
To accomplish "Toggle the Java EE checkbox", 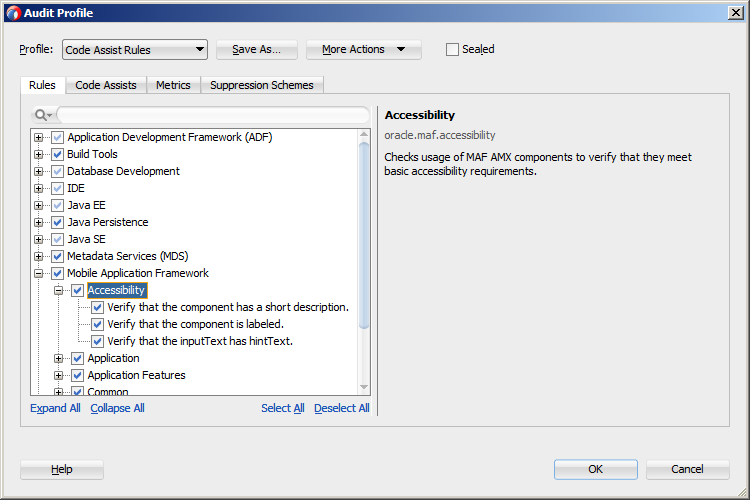I will point(57,205).
